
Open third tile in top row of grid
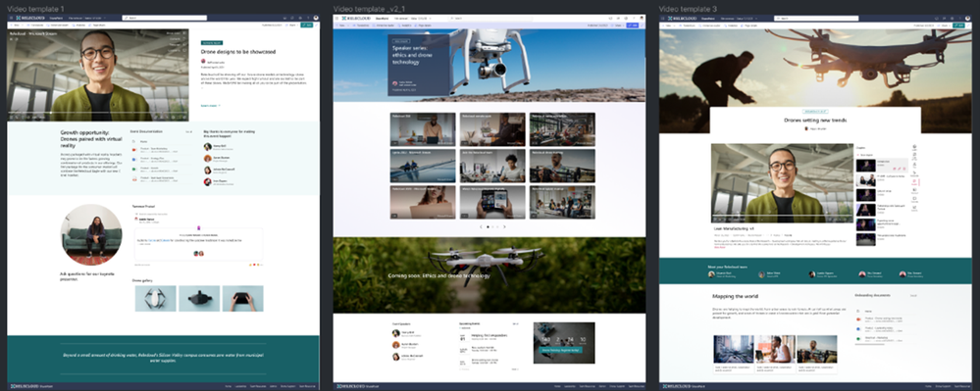coord(562,129)
